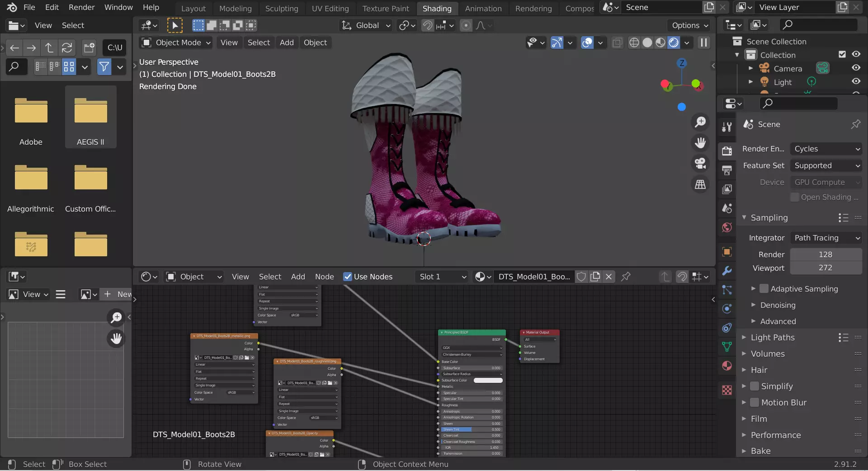
Task: Switch to the Layout workspace tab
Action: point(193,8)
